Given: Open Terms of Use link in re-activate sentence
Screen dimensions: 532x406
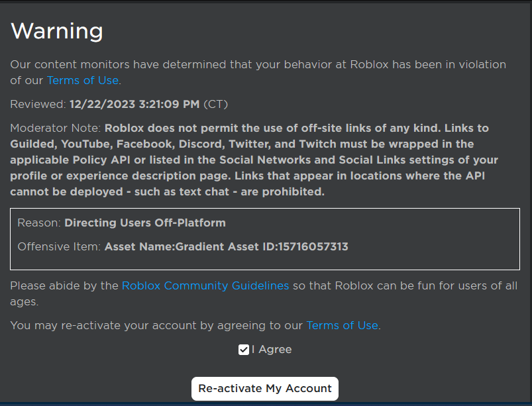Looking at the screenshot, I should 342,326.
